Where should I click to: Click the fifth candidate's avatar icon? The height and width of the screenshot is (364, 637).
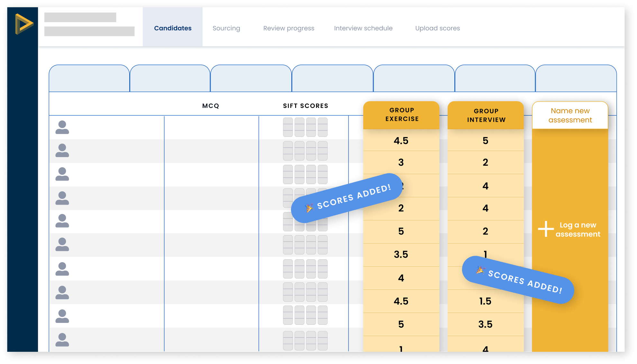pyautogui.click(x=62, y=221)
